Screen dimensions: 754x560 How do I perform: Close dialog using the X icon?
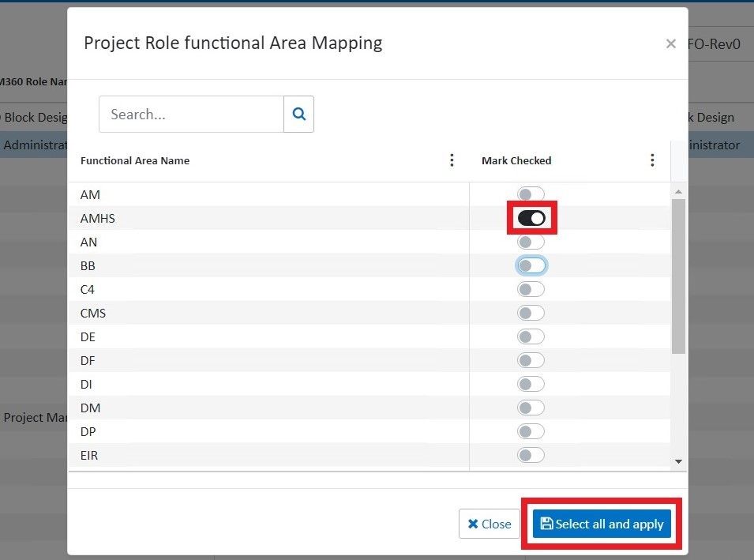[x=670, y=43]
